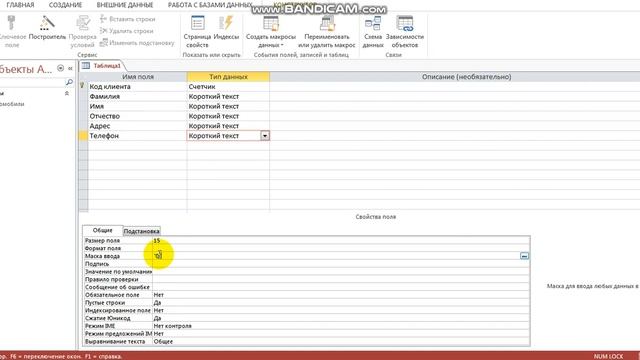Image resolution: width=640 pixels, height=360 pixels.
Task: Click the Короткий текст type for Адрес
Action: (228, 126)
